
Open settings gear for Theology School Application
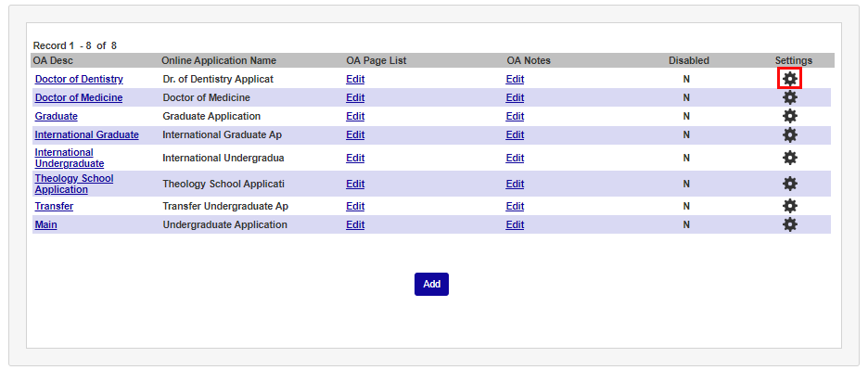[790, 184]
